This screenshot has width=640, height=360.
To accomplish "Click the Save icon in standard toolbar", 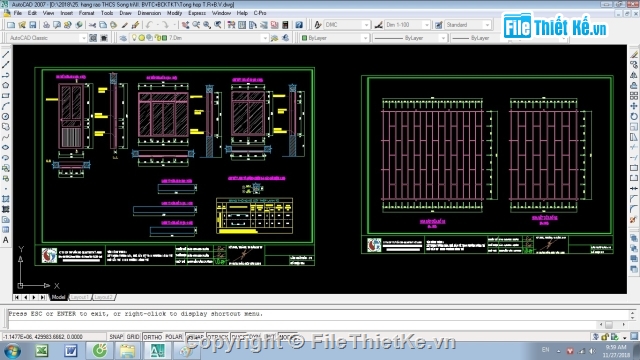I will tap(33, 25).
